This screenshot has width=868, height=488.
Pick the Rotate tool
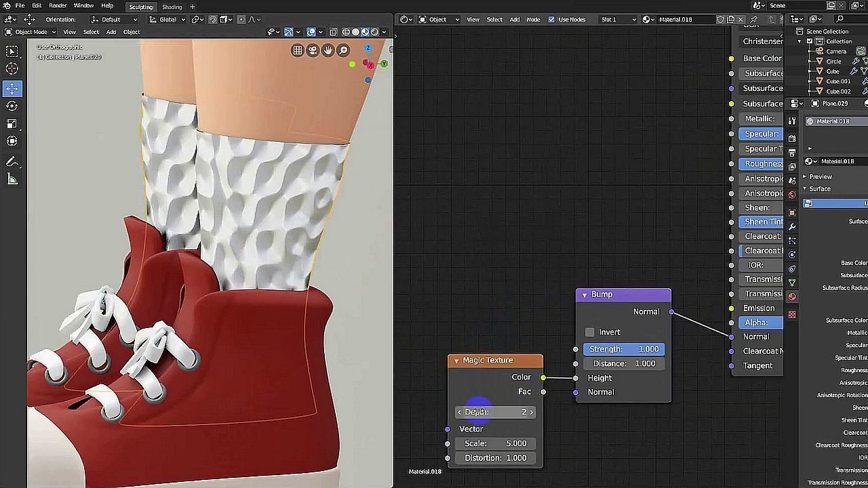(12, 106)
